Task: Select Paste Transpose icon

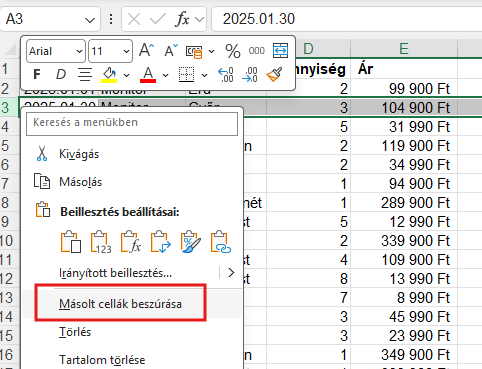Action: point(161,242)
